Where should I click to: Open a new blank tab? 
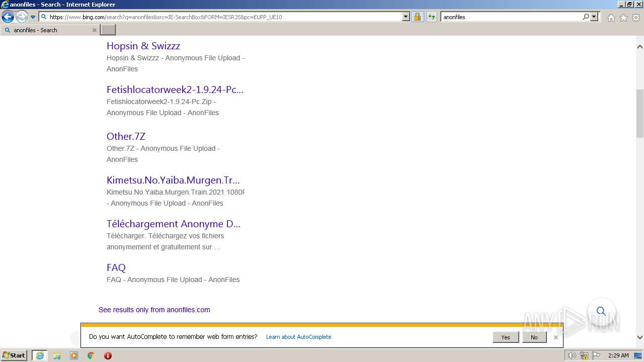(108, 30)
